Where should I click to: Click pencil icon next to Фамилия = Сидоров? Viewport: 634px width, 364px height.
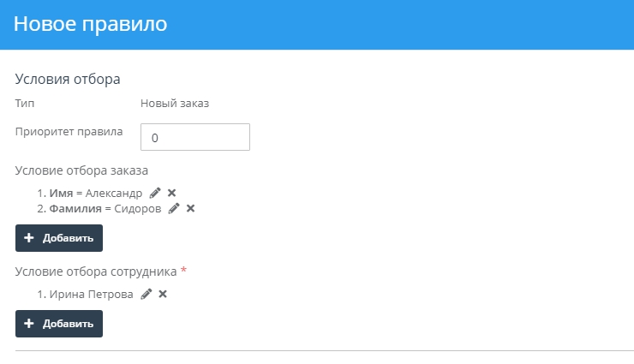174,208
